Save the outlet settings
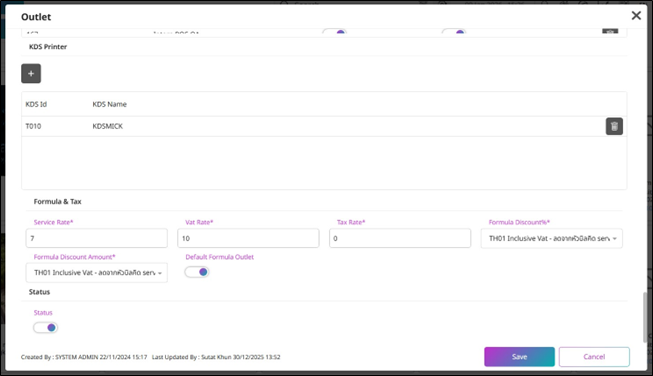This screenshot has width=653, height=376. [x=519, y=357]
